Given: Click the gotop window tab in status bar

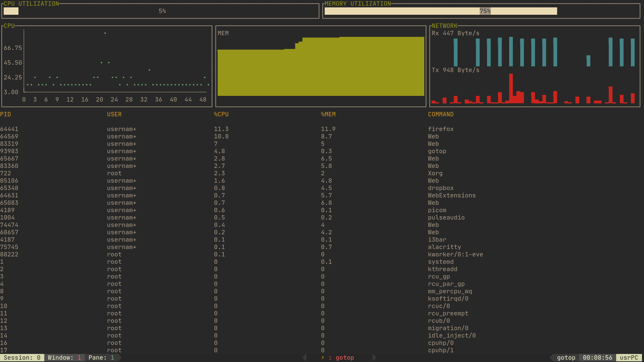Looking at the screenshot, I should tap(344, 358).
